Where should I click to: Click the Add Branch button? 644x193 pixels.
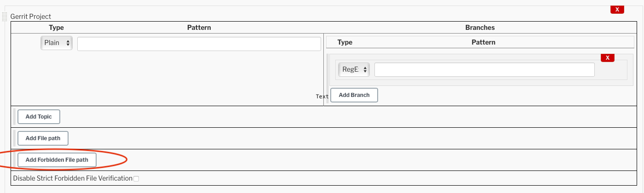click(354, 95)
